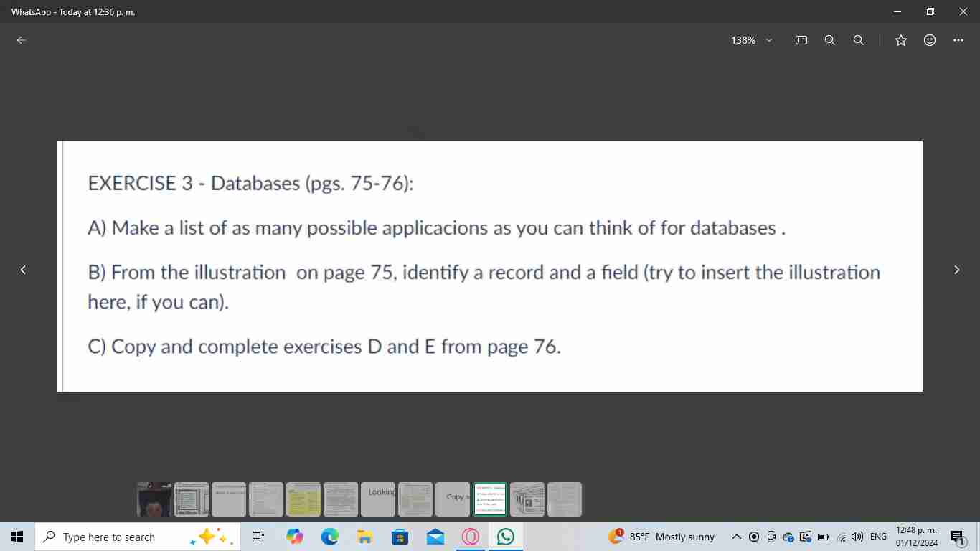Open the emoji reaction smiley icon
This screenshot has width=980, height=551.
tap(930, 40)
